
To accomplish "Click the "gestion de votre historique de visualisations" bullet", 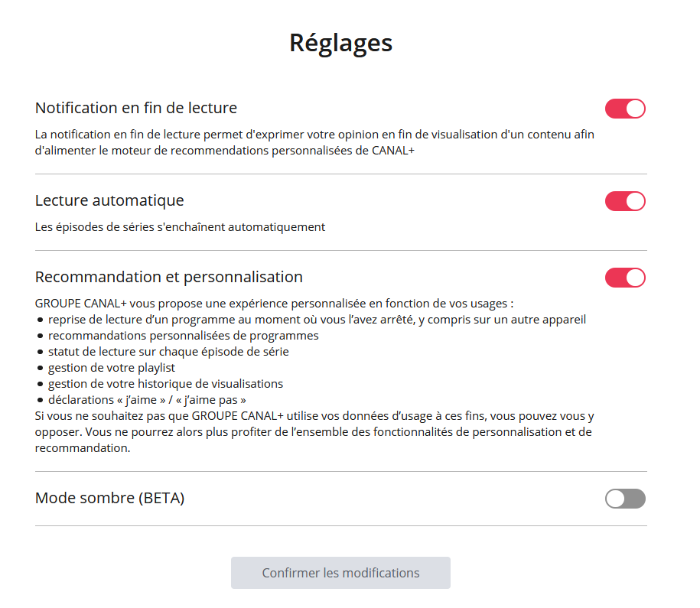I will click(165, 384).
